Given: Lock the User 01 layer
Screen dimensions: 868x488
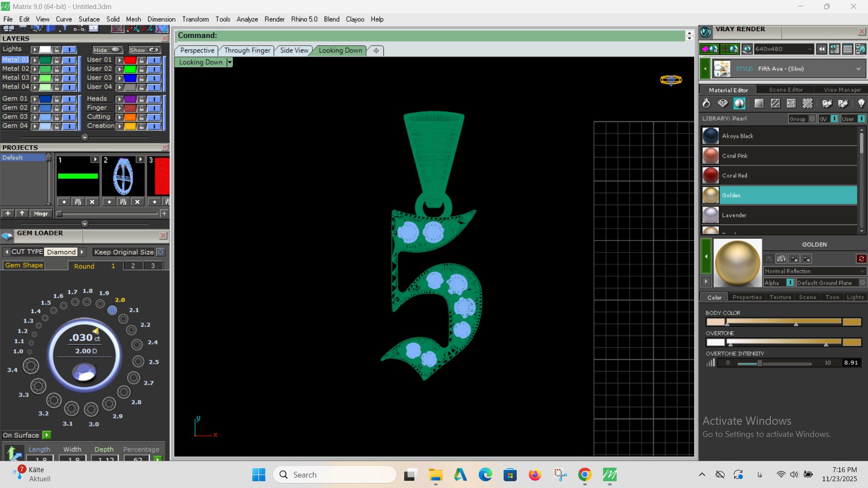Looking at the screenshot, I should click(x=142, y=60).
